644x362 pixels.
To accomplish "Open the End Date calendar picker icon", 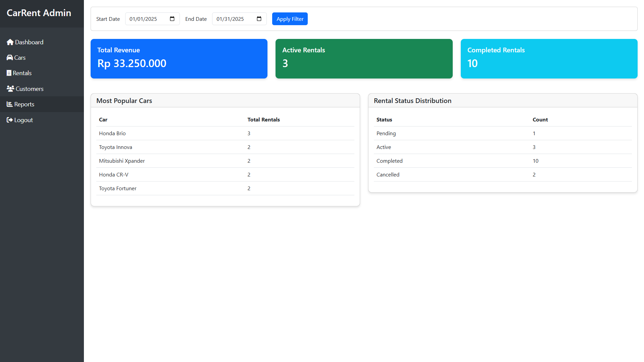I will pos(259,19).
